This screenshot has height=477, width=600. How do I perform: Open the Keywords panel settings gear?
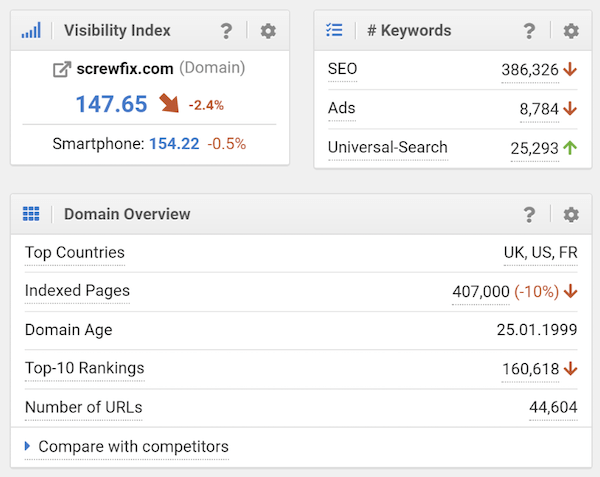point(570,31)
